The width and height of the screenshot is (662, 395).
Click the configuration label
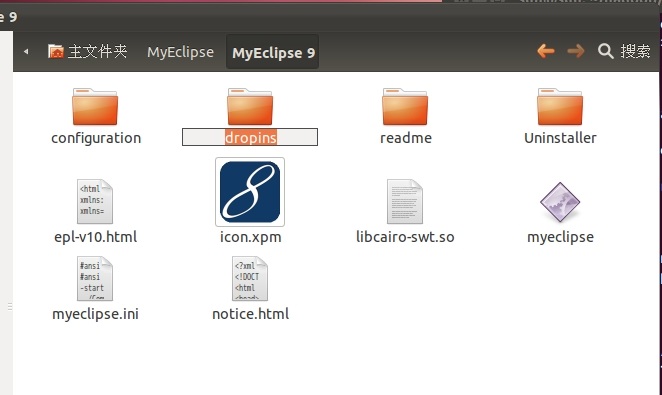(96, 138)
